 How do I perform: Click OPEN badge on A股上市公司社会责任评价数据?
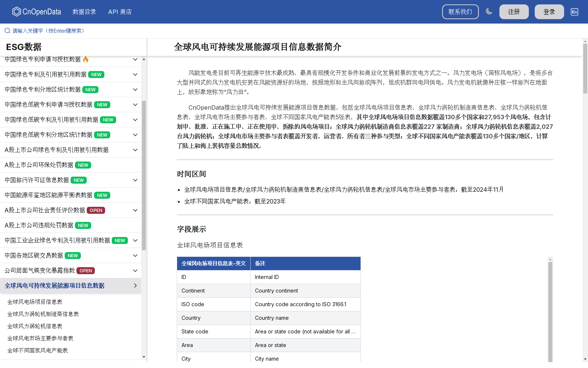(96, 210)
